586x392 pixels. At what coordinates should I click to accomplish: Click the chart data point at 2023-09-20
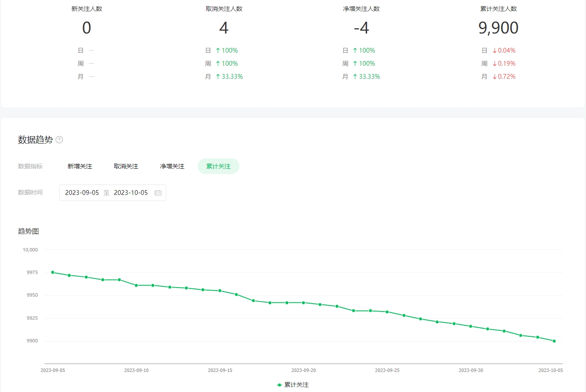click(x=303, y=303)
